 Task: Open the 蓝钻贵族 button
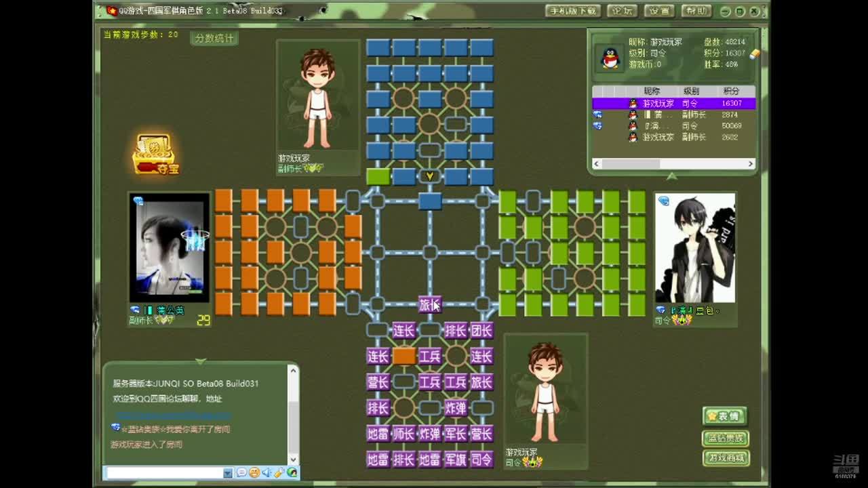point(725,438)
